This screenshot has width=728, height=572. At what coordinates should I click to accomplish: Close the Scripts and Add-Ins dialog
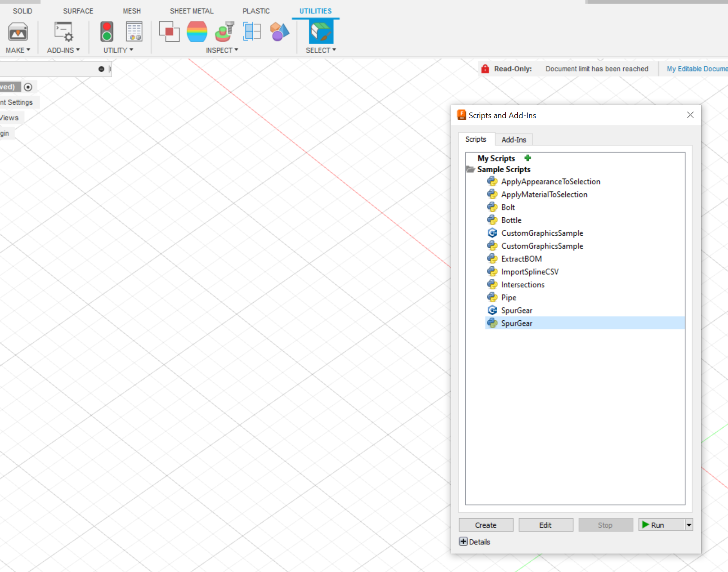pos(690,115)
